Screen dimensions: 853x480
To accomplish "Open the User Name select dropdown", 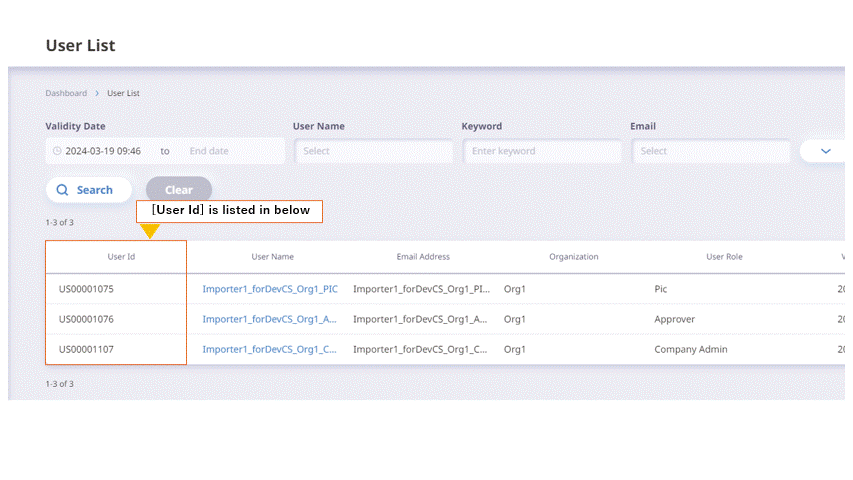I will pos(374,151).
